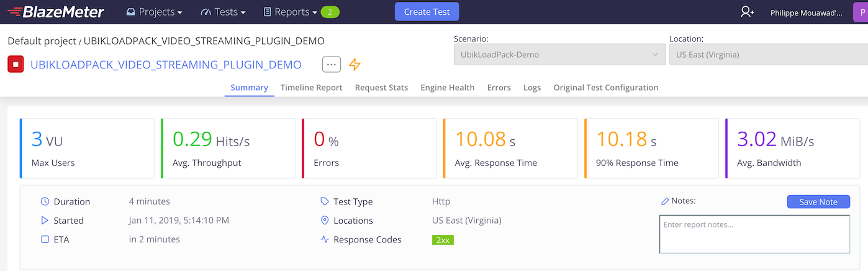
Task: Click the Avg. Throughput 0.29 Hits/s card
Action: (x=228, y=149)
